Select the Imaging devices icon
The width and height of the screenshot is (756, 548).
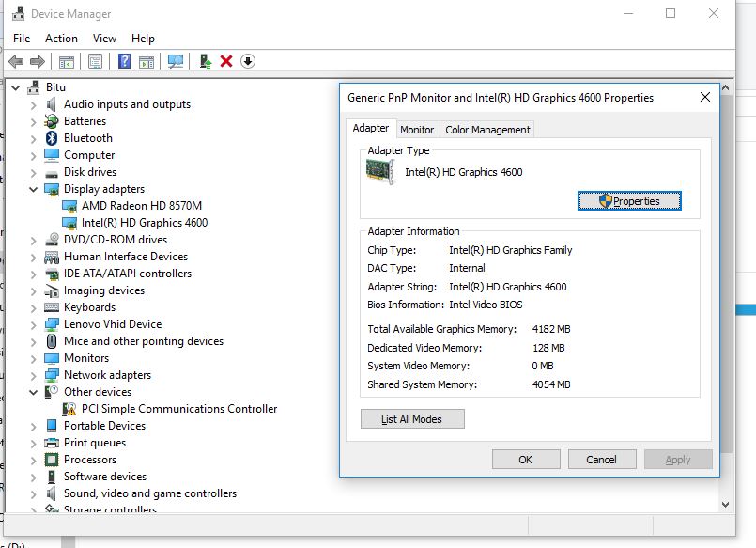click(52, 290)
